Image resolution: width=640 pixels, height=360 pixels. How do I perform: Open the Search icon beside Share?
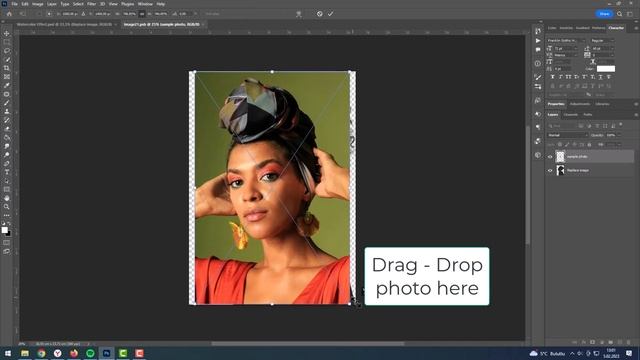pyautogui.click(x=620, y=14)
